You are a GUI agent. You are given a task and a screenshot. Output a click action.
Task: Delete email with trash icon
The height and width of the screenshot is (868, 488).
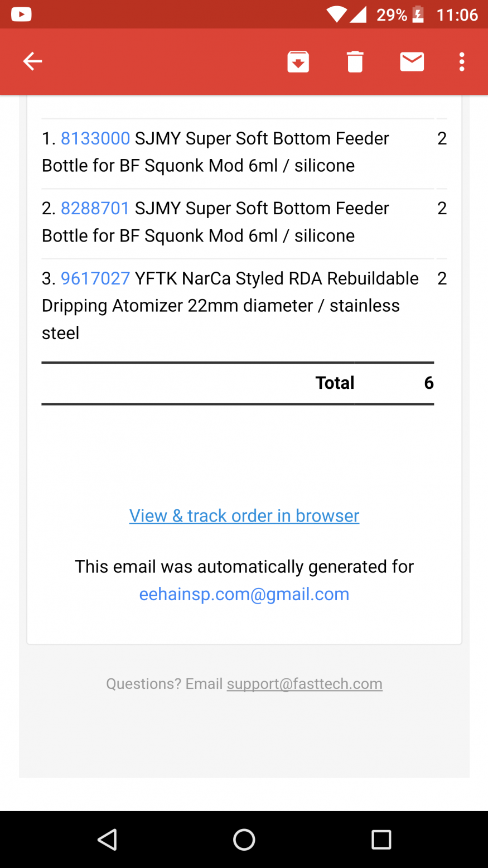tap(355, 61)
